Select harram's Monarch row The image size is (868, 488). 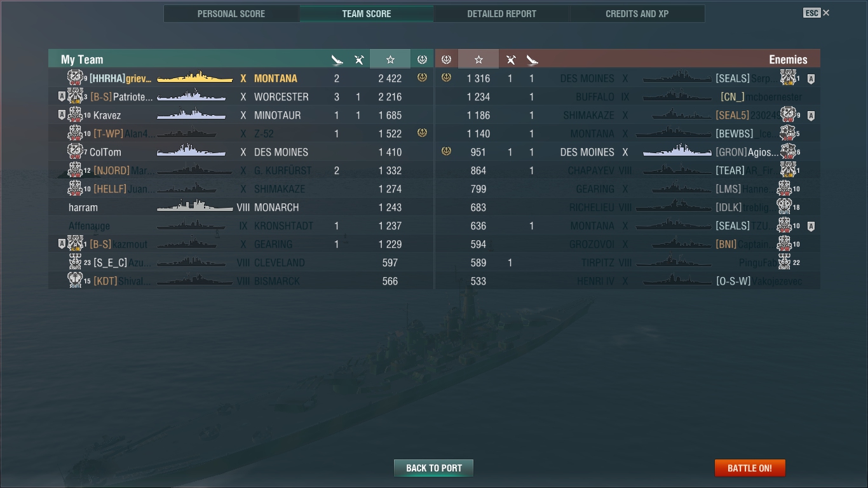click(241, 207)
